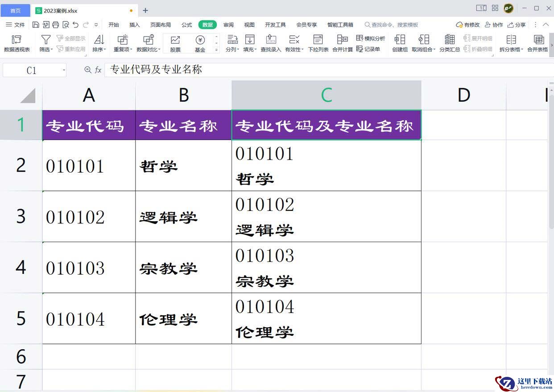Switch to the 审阅 ribbon tab

tap(228, 25)
